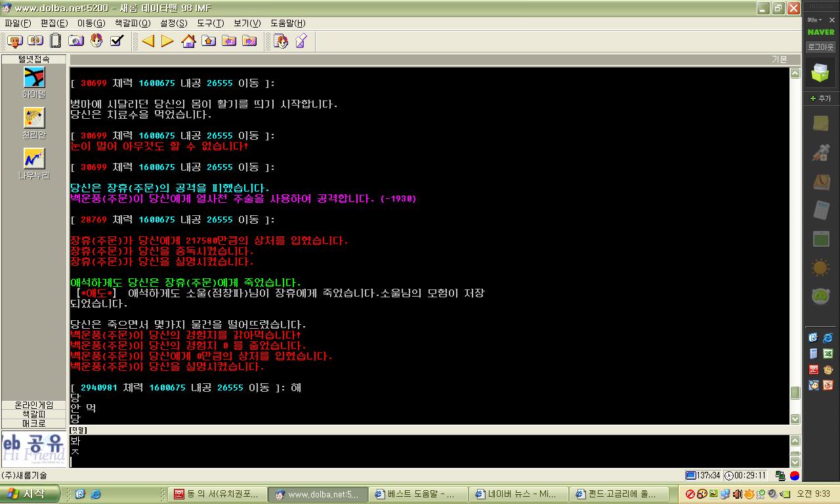Image resolution: width=840 pixels, height=504 pixels.
Task: Click the checkmark box toolbar icon
Action: tap(117, 41)
